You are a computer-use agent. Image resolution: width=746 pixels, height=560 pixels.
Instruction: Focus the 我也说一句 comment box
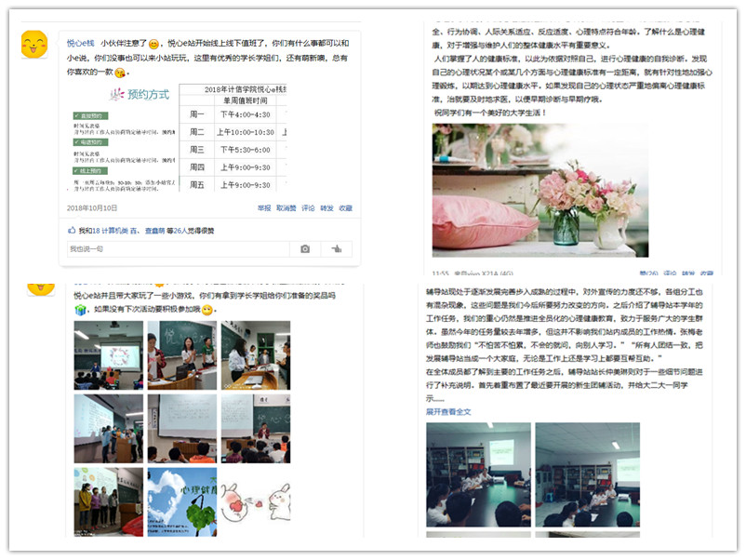(x=179, y=248)
